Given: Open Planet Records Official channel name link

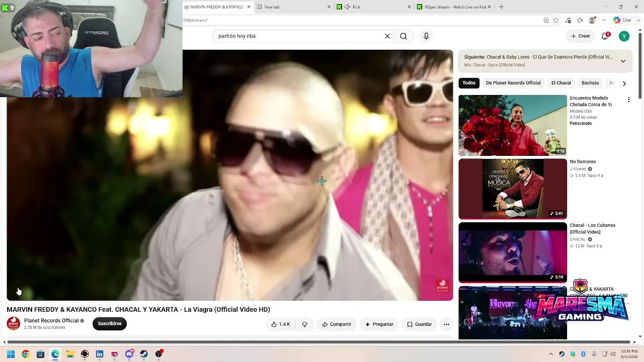Looking at the screenshot, I should [x=51, y=321].
